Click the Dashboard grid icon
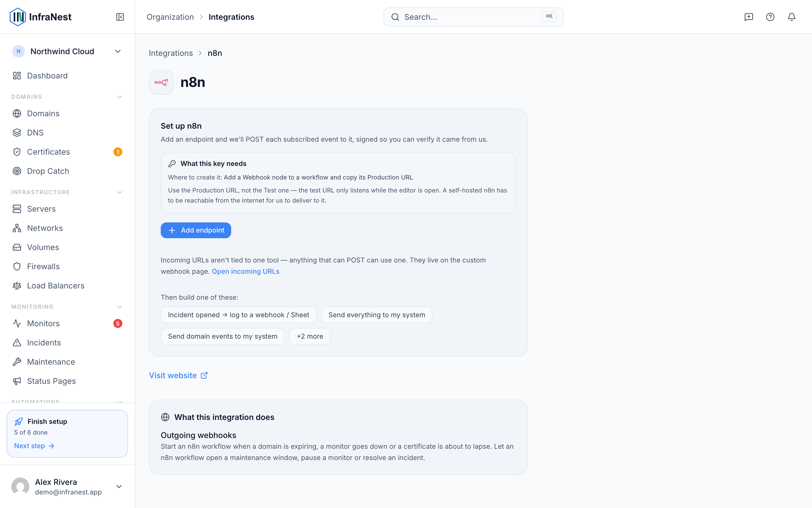This screenshot has width=812, height=508. pyautogui.click(x=17, y=76)
